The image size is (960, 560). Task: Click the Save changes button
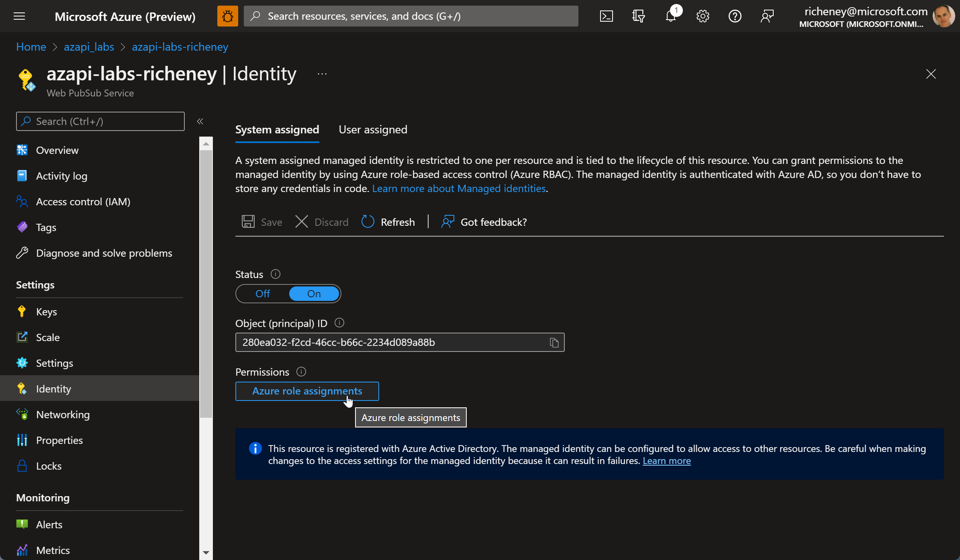pyautogui.click(x=262, y=221)
